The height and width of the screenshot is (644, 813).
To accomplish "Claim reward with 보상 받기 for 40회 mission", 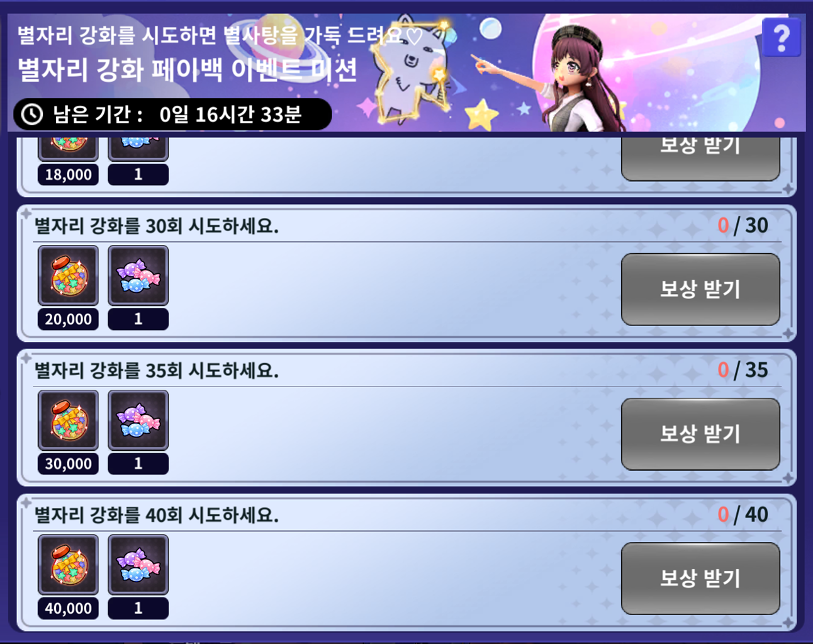I will pos(700,579).
